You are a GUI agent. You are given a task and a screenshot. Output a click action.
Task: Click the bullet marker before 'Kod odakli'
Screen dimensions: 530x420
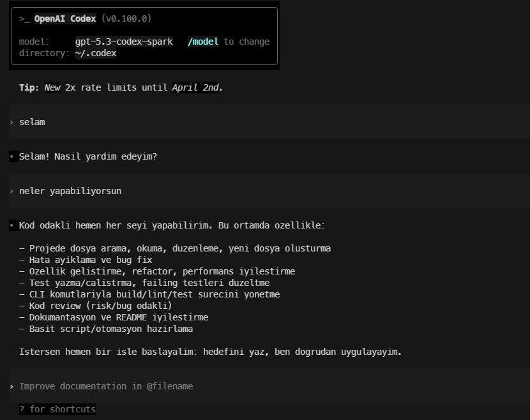click(x=12, y=225)
